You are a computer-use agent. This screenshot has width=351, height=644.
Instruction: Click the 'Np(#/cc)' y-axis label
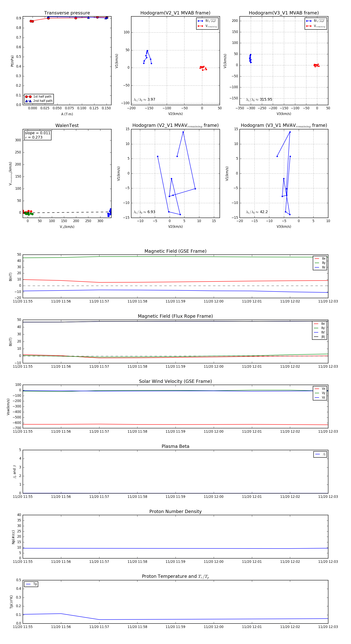coord(13,537)
